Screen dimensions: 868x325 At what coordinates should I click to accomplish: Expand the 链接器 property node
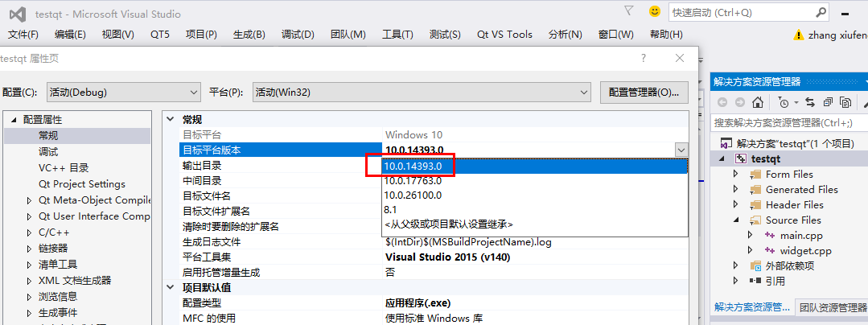tap(29, 249)
